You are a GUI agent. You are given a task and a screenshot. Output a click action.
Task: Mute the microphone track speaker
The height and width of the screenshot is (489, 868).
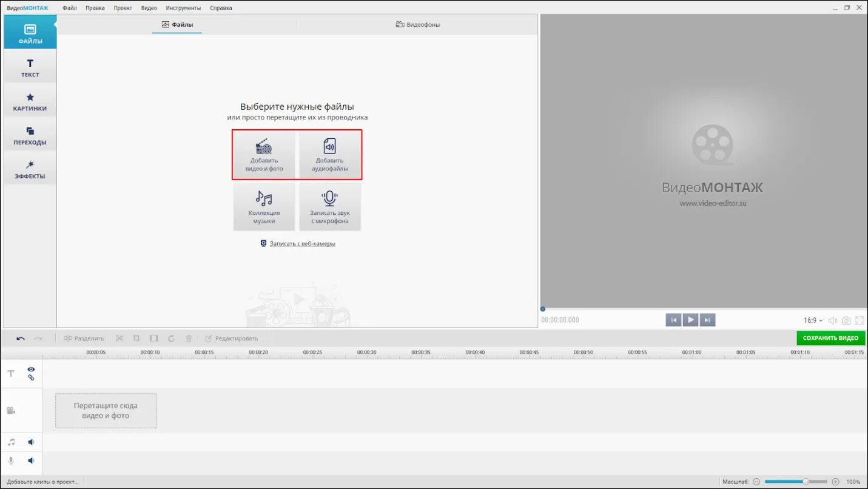click(31, 460)
